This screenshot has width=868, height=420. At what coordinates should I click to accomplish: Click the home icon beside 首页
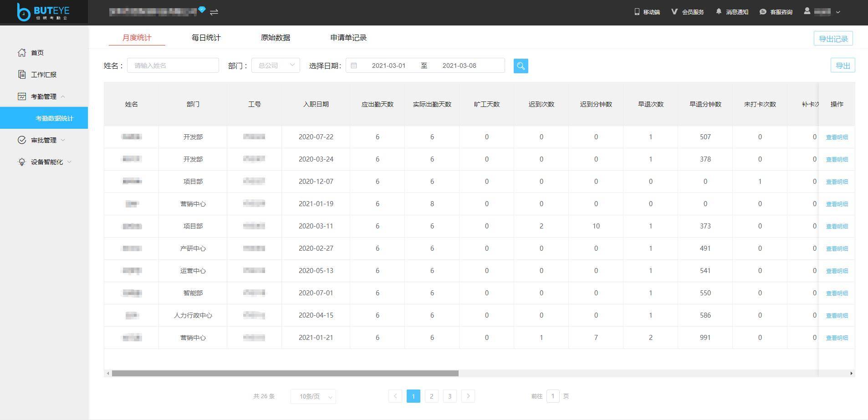coord(21,52)
